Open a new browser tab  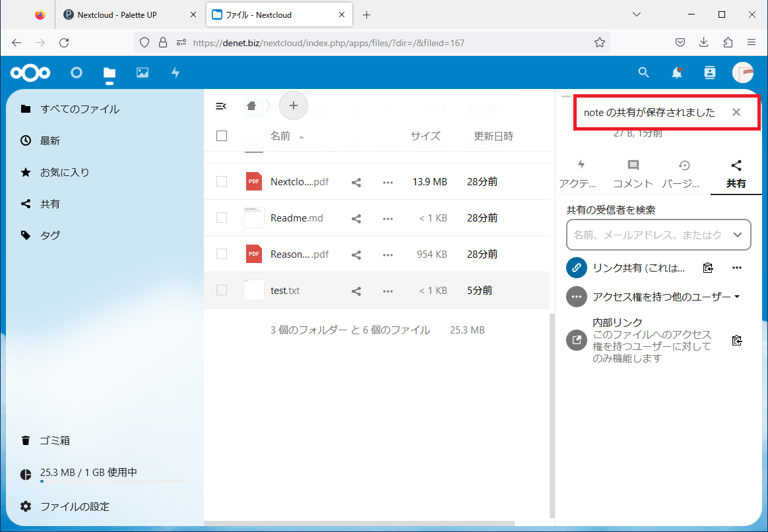pos(366,15)
